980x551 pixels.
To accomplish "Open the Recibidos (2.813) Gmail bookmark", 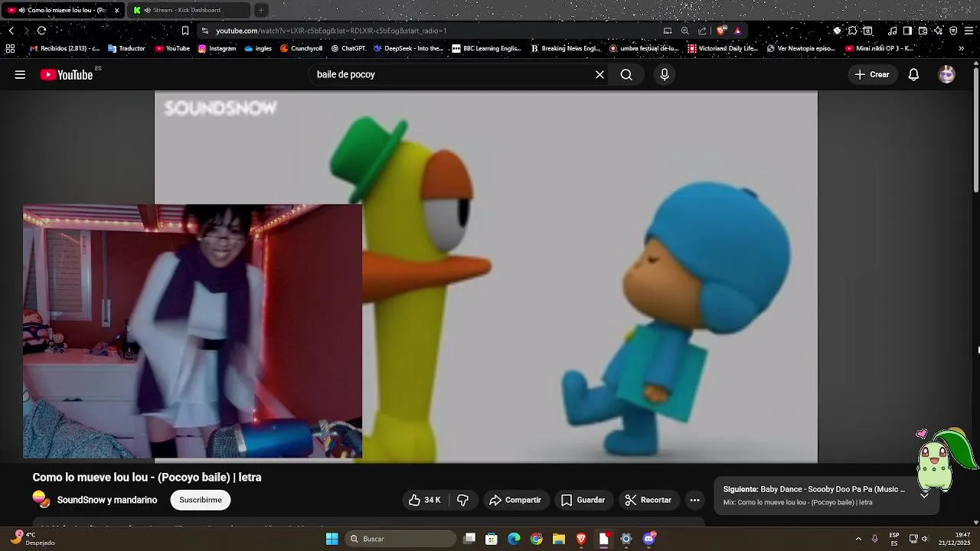I will pyautogui.click(x=64, y=48).
